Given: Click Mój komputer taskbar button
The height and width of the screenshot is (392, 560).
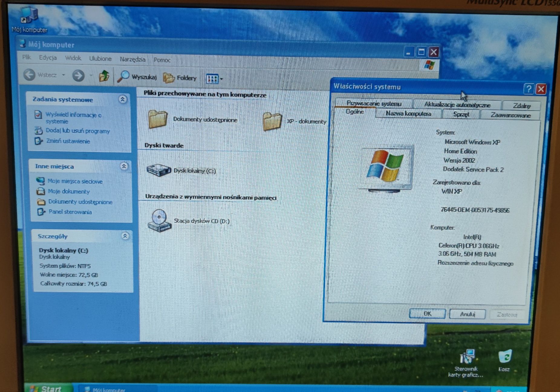Looking at the screenshot, I should [117, 389].
